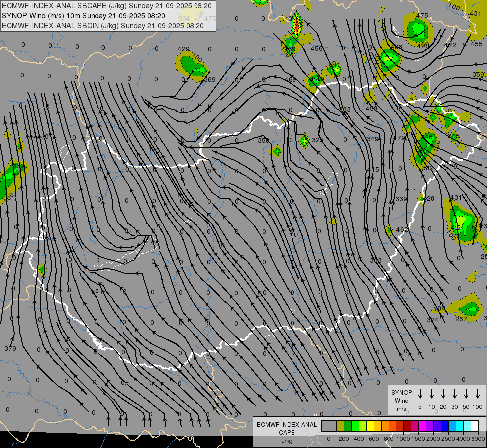Click the 6000 tick label on CAPE scale
Image resolution: width=487 pixels, height=448 pixels.
point(478,439)
